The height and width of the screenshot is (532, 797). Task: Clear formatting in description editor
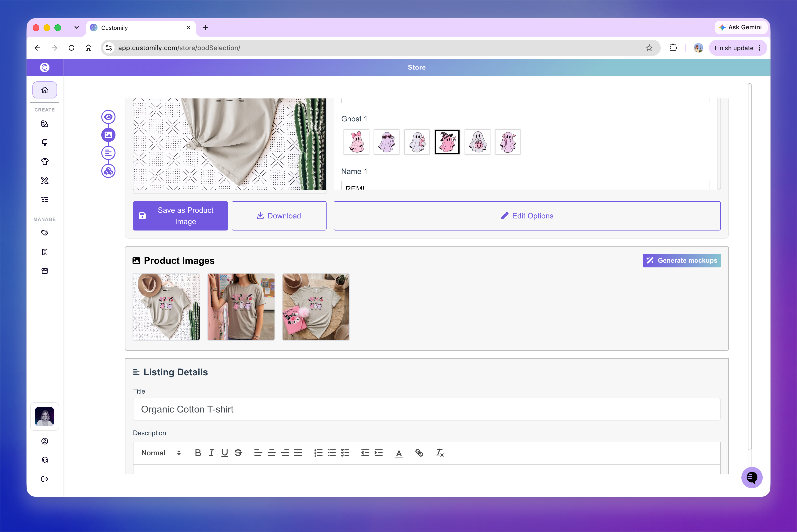[x=439, y=453]
